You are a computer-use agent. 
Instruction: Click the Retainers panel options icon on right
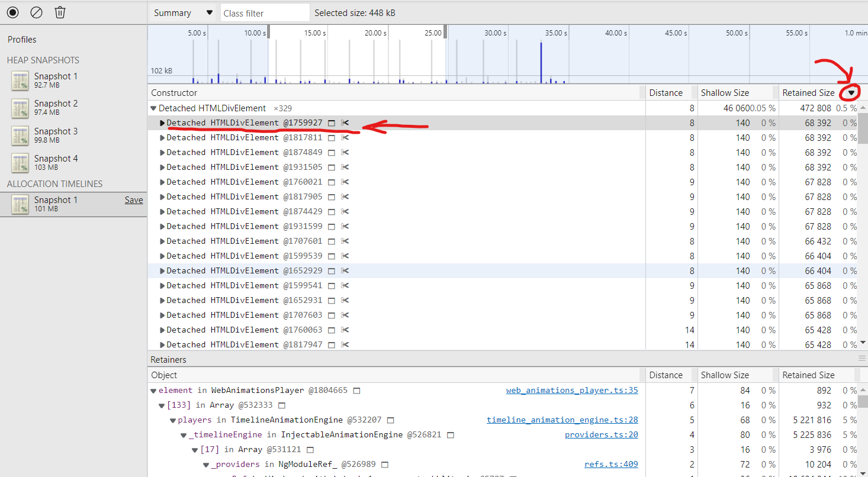862,359
